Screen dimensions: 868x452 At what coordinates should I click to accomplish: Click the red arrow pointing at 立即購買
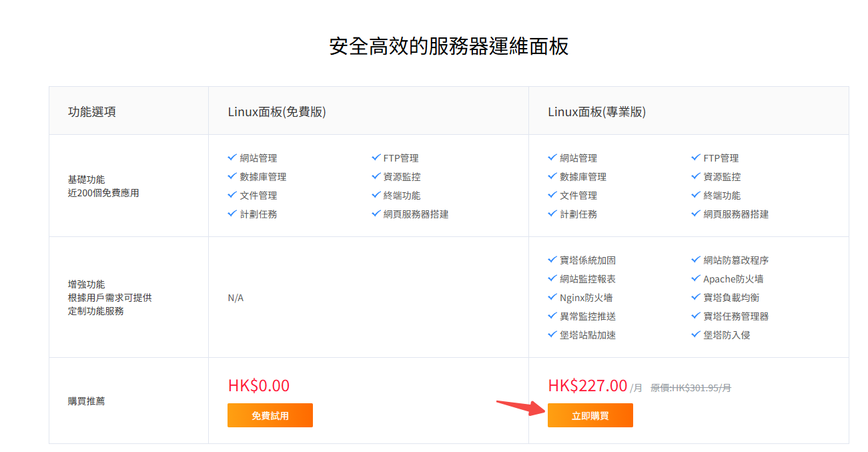pyautogui.click(x=520, y=407)
